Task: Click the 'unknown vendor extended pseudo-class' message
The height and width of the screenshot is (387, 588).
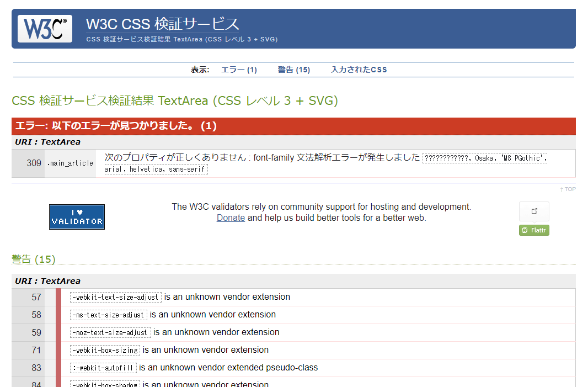Action: click(x=228, y=368)
